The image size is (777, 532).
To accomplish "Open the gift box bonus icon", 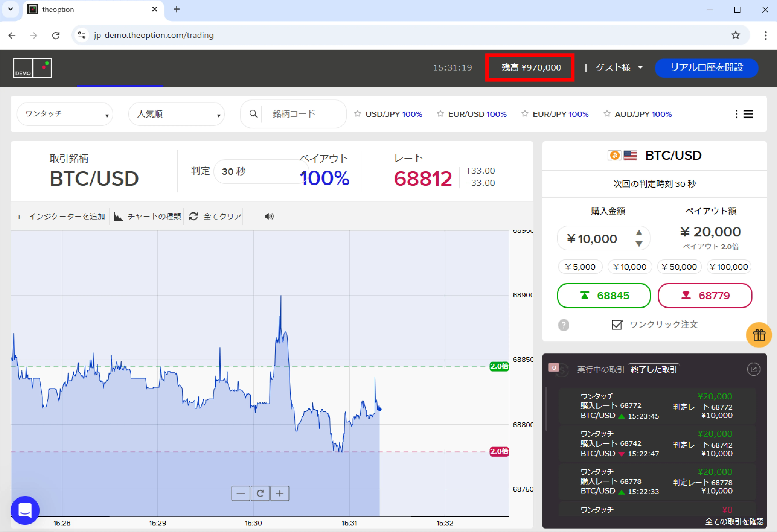I will point(759,335).
